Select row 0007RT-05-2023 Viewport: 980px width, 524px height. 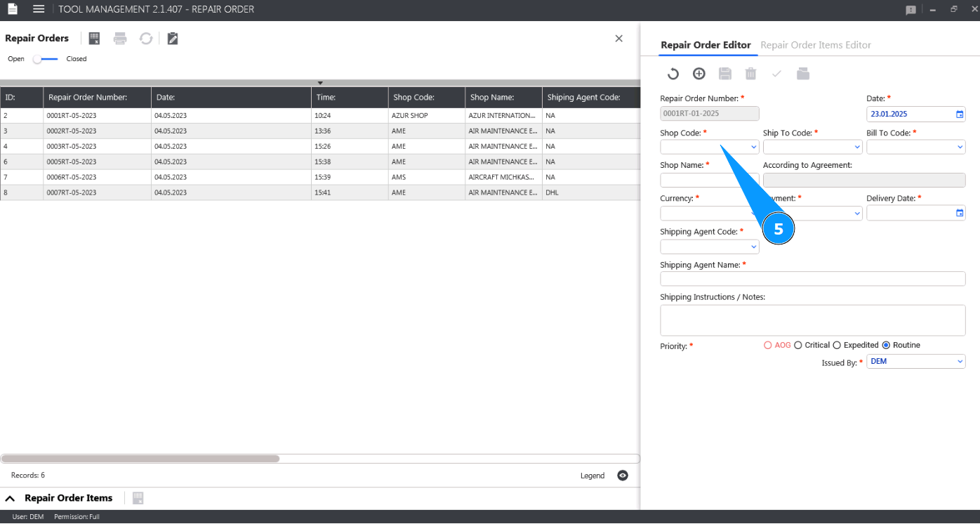pos(320,192)
